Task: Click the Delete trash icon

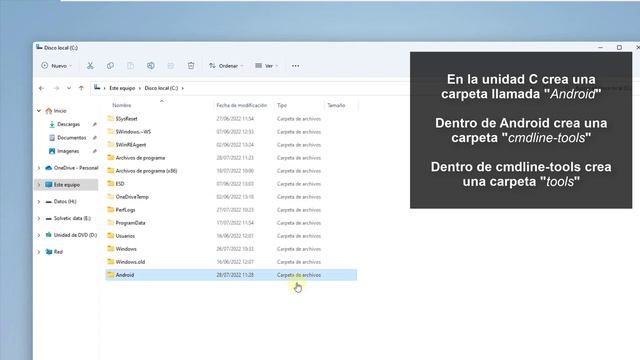Action: [191, 66]
